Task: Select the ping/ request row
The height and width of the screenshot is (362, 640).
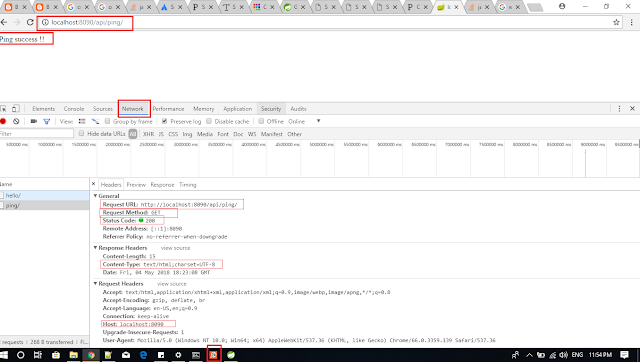Action: 44,205
